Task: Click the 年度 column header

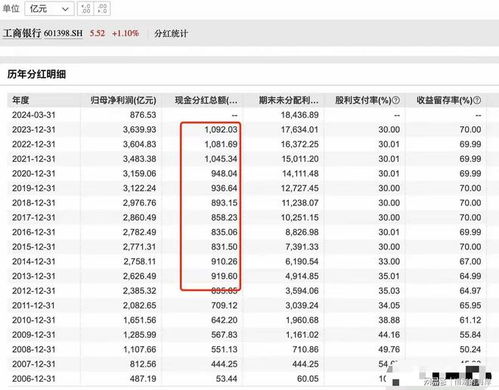Action: [x=21, y=100]
